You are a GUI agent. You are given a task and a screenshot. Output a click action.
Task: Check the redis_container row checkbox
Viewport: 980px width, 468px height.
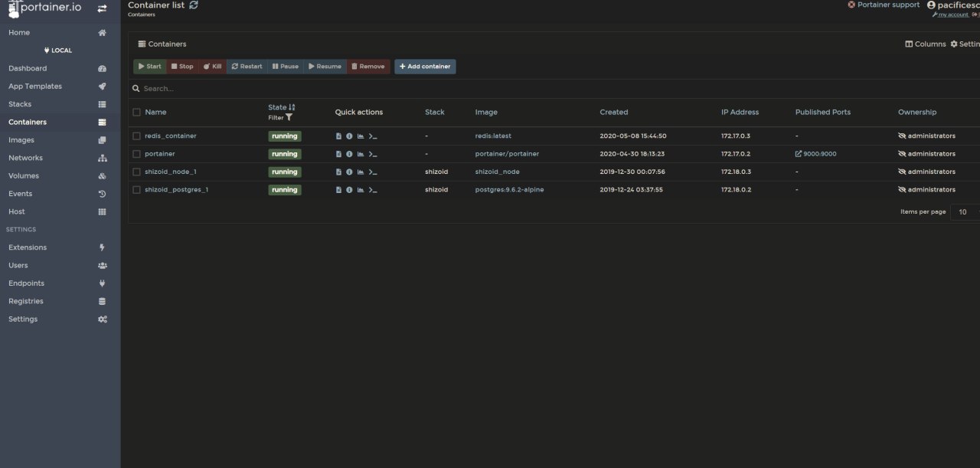(x=137, y=136)
